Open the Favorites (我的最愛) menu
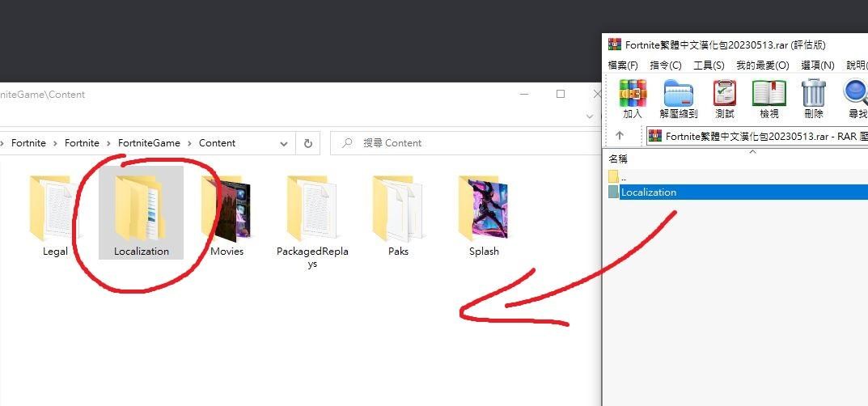868x406 pixels. pos(762,66)
